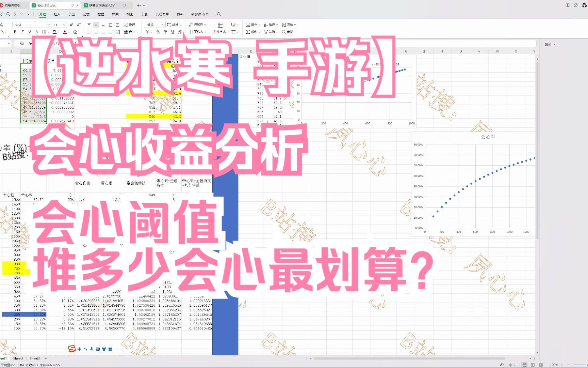Decrease indent icon
Viewport: 588px width, 368px height.
pyautogui.click(x=110, y=25)
